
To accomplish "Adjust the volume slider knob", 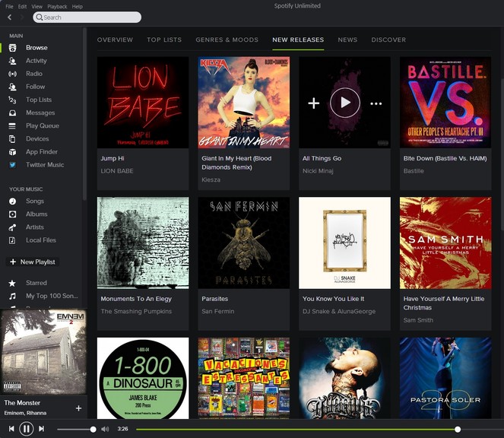I will (x=93, y=430).
